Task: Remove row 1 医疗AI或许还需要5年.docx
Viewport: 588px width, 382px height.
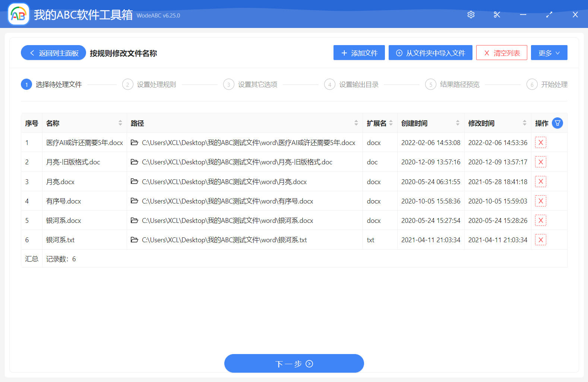Action: pyautogui.click(x=540, y=142)
